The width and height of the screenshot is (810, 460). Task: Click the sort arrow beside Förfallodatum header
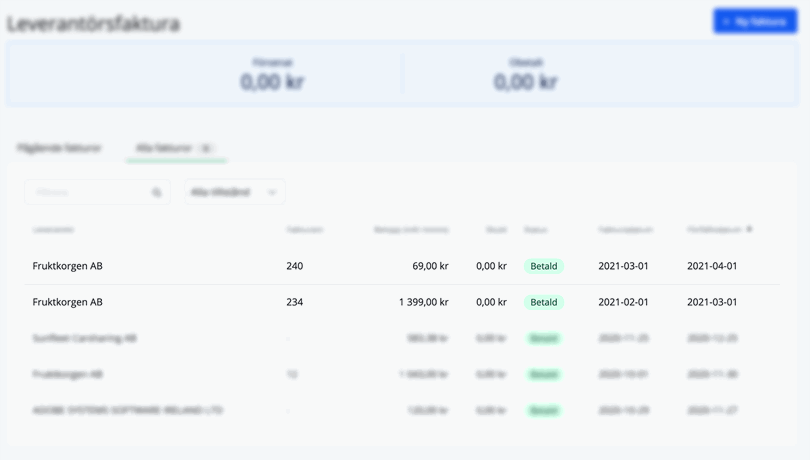pos(750,230)
